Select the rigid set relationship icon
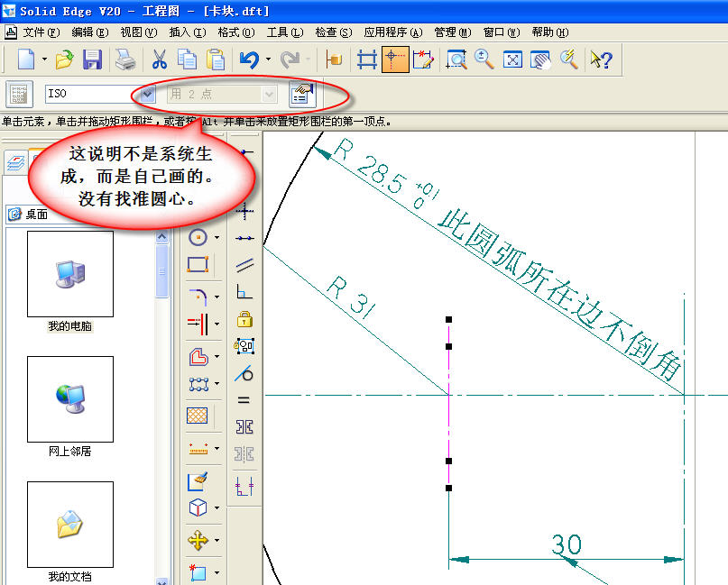 [244, 346]
